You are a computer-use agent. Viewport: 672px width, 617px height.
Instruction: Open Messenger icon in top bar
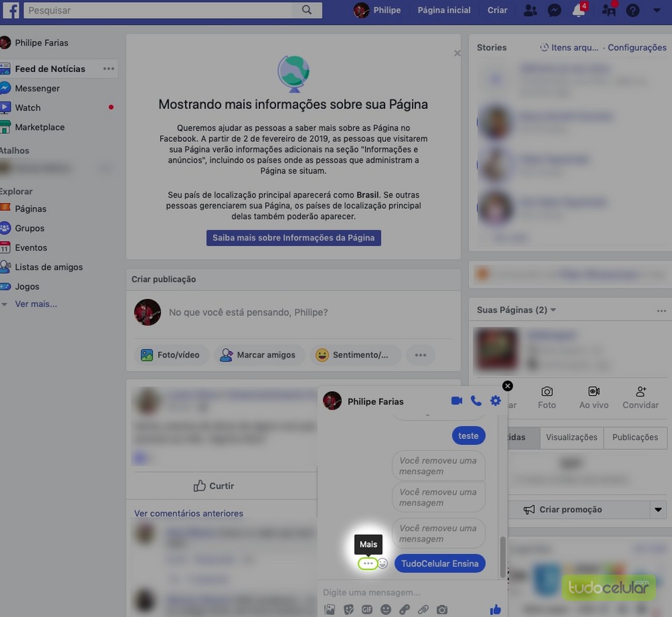554,11
